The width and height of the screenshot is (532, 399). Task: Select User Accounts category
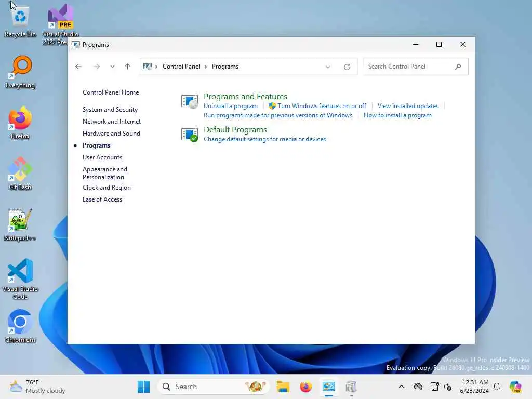point(102,157)
